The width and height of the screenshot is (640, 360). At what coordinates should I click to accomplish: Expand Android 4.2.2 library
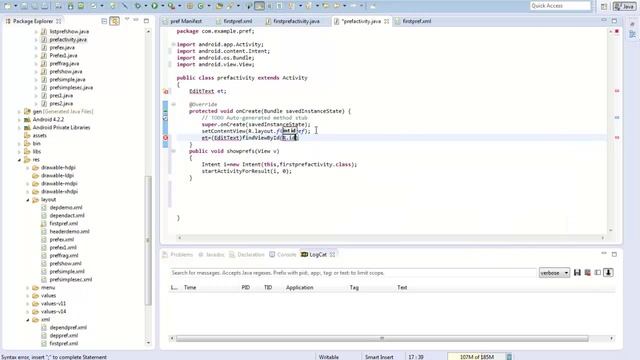(19, 120)
